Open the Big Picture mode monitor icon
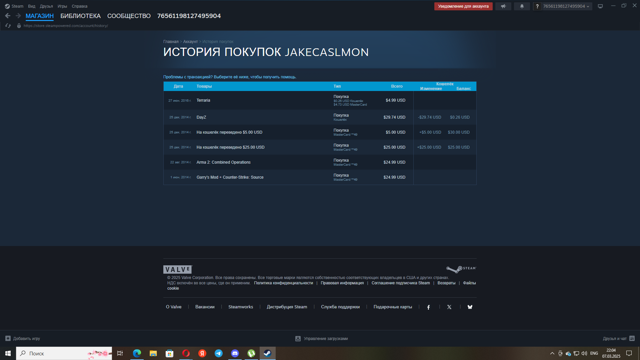Viewport: 640px width, 360px height. click(600, 6)
